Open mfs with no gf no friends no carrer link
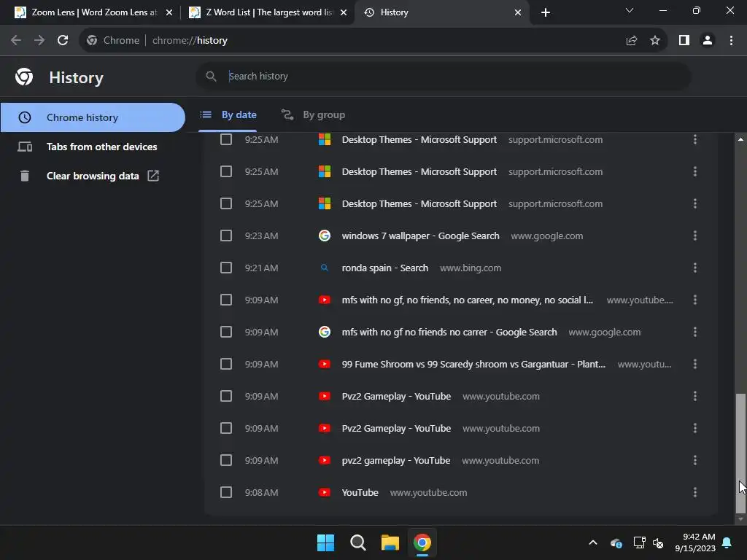The image size is (747, 560). coord(449,332)
